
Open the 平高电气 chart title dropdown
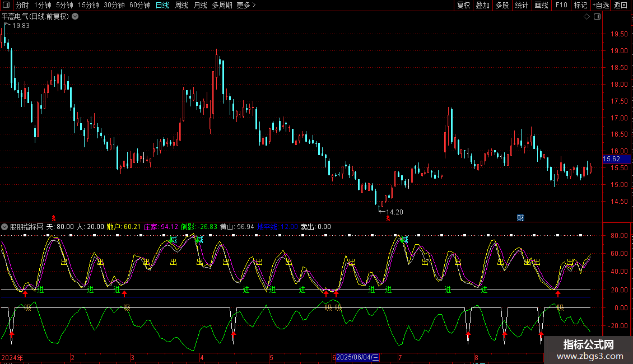[75, 17]
